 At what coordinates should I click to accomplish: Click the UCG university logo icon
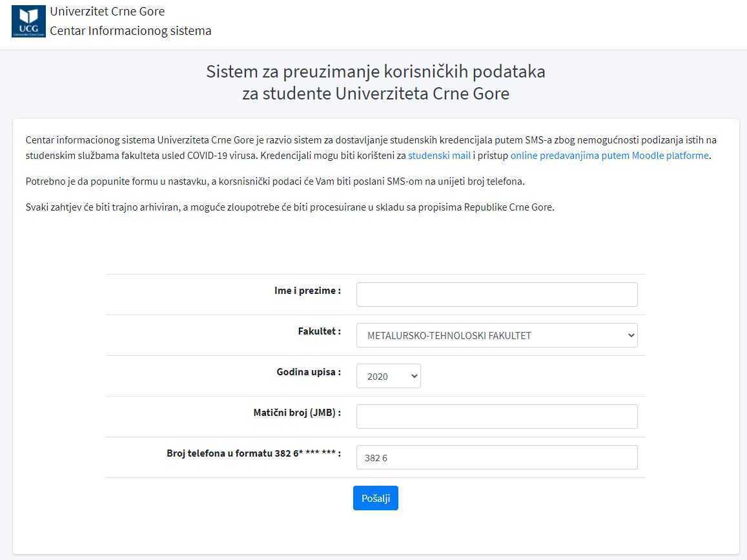point(28,21)
